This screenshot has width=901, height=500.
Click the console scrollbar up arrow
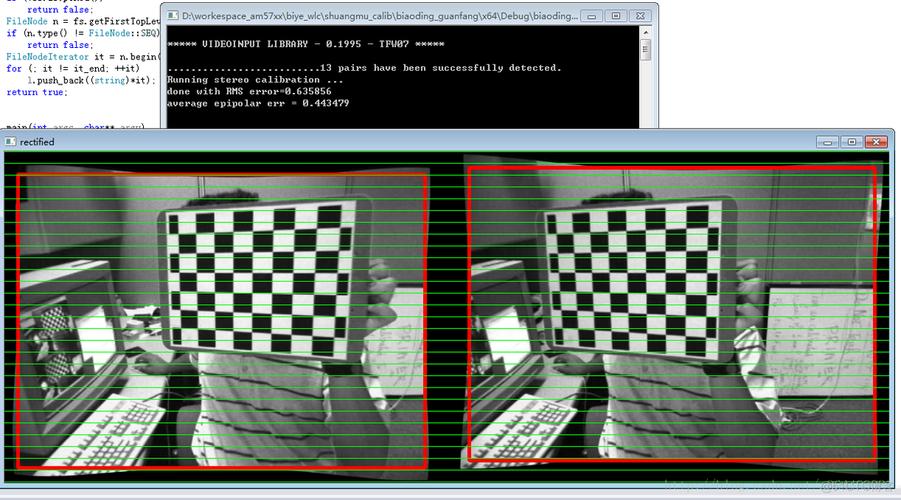(x=648, y=35)
